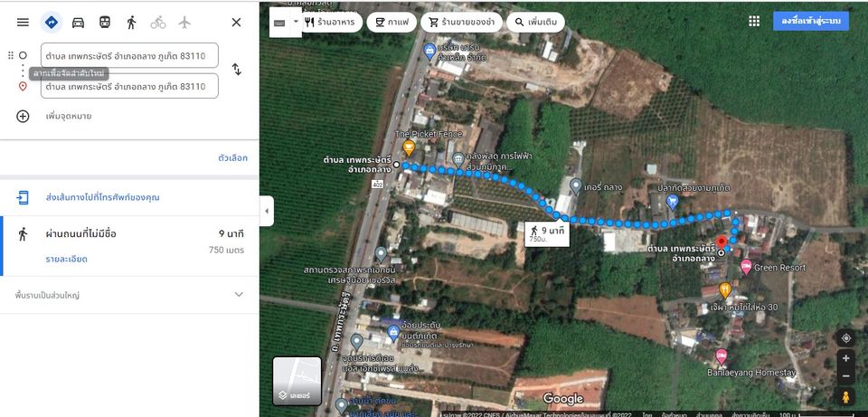This screenshot has height=417, width=868.
Task: Click The Picket Fence marker
Action: [x=409, y=147]
